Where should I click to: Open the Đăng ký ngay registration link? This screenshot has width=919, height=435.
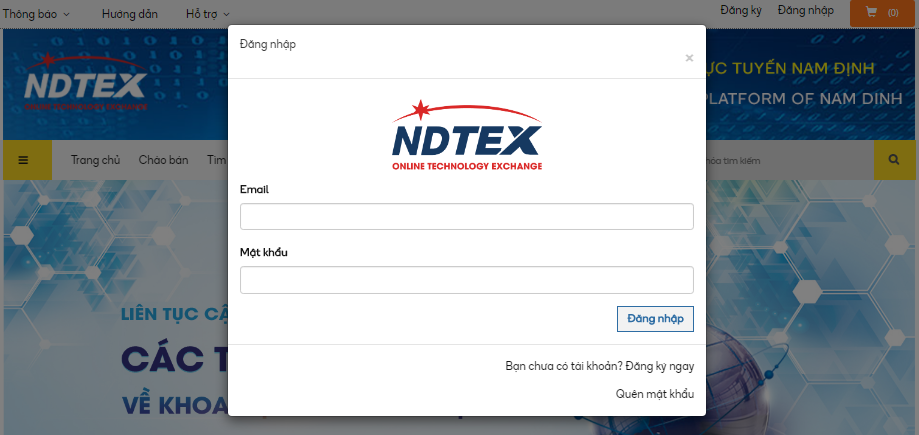pyautogui.click(x=659, y=366)
